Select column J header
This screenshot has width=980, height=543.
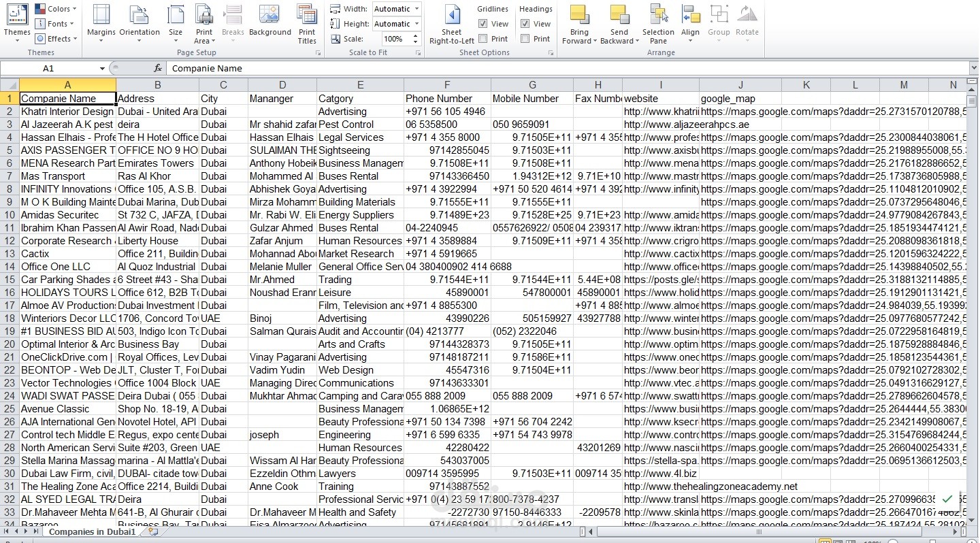point(740,85)
